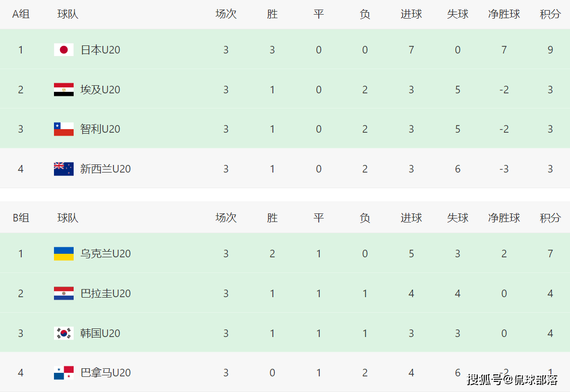Click the Ukraine flag icon
Screen dimensions: 570x392
[x=64, y=253]
